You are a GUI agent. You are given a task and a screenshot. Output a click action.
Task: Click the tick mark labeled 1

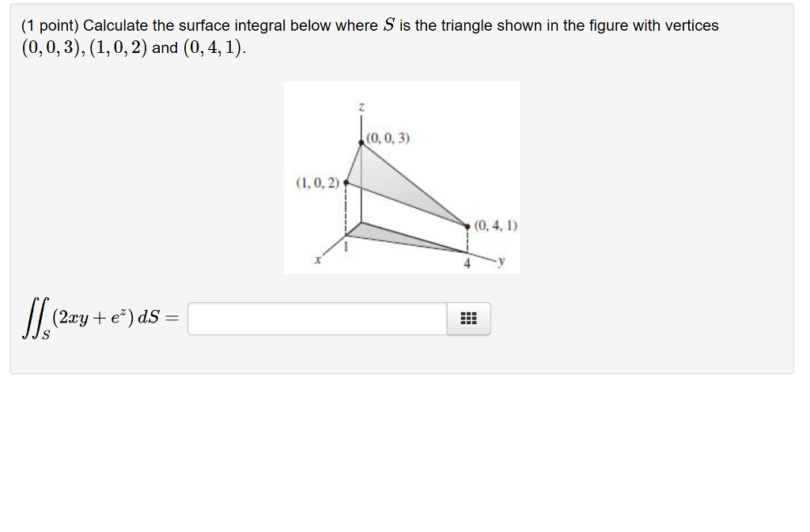pyautogui.click(x=346, y=245)
